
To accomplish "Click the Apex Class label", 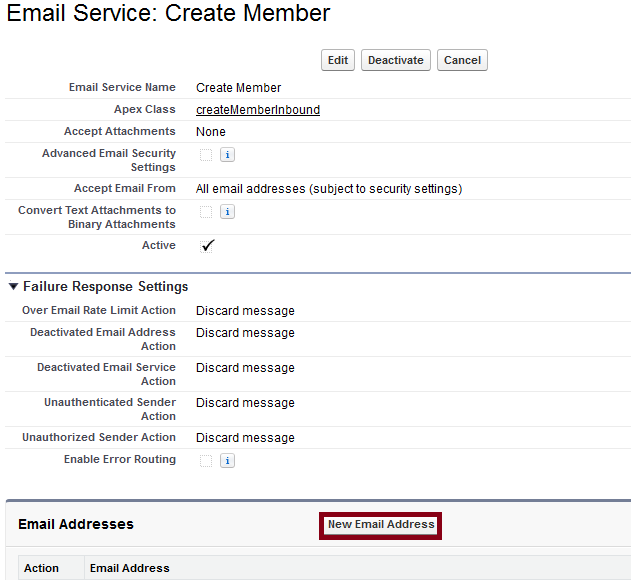I will coord(144,109).
